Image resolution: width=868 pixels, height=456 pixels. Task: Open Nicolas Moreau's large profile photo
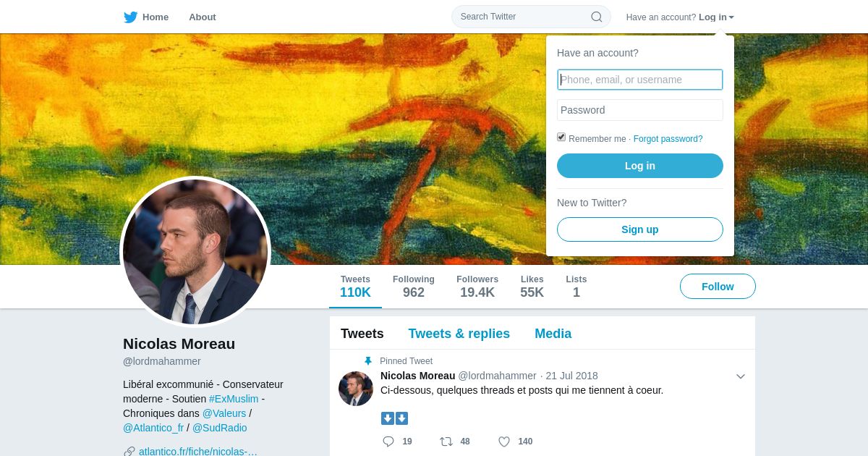click(195, 252)
